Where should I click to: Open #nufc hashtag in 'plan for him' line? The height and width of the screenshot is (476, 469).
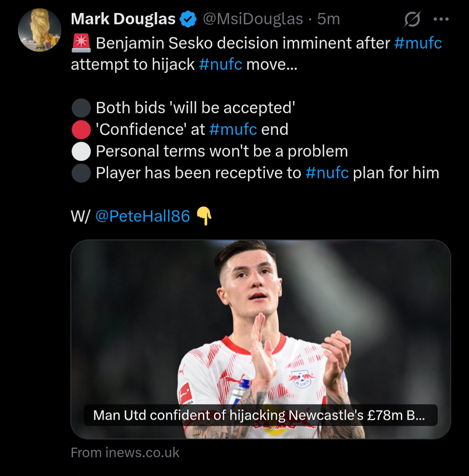[x=327, y=173]
